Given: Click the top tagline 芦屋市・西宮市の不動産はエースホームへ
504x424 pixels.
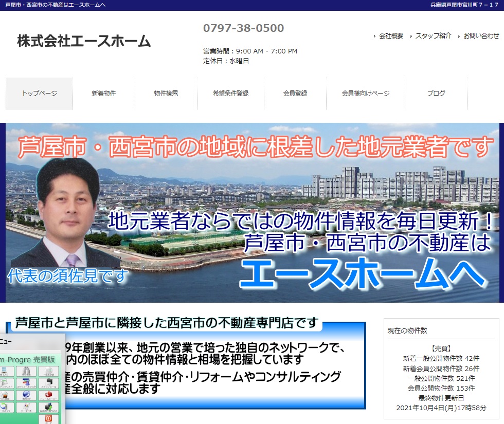Looking at the screenshot, I should [56, 5].
